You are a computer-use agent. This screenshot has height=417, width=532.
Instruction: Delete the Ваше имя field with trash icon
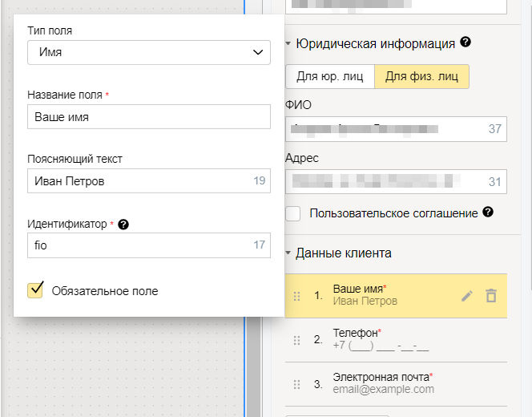pos(491,296)
